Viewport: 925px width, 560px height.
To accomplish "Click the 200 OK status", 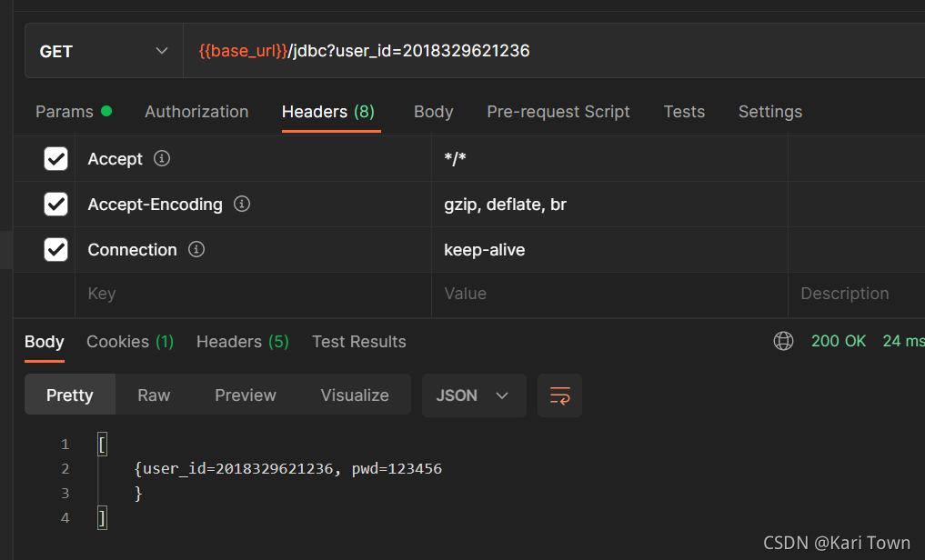I will tap(839, 341).
